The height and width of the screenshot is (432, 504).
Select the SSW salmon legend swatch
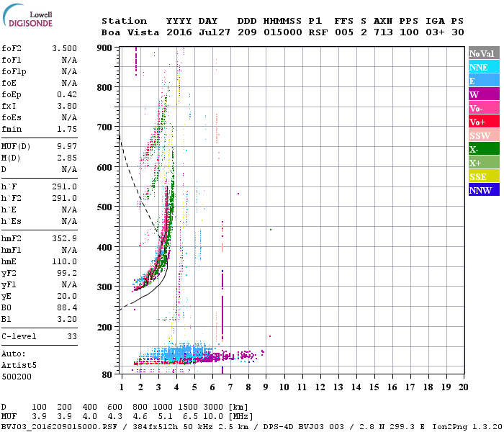coord(484,135)
